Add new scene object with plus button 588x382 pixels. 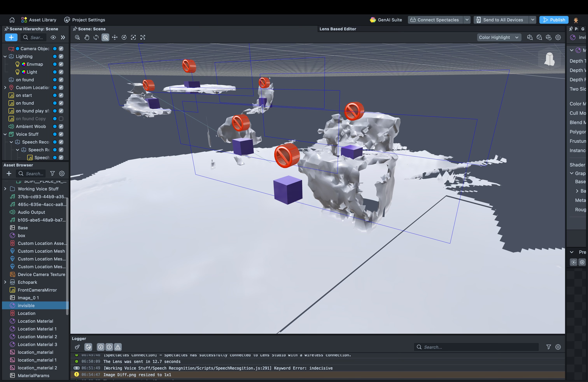(x=11, y=37)
